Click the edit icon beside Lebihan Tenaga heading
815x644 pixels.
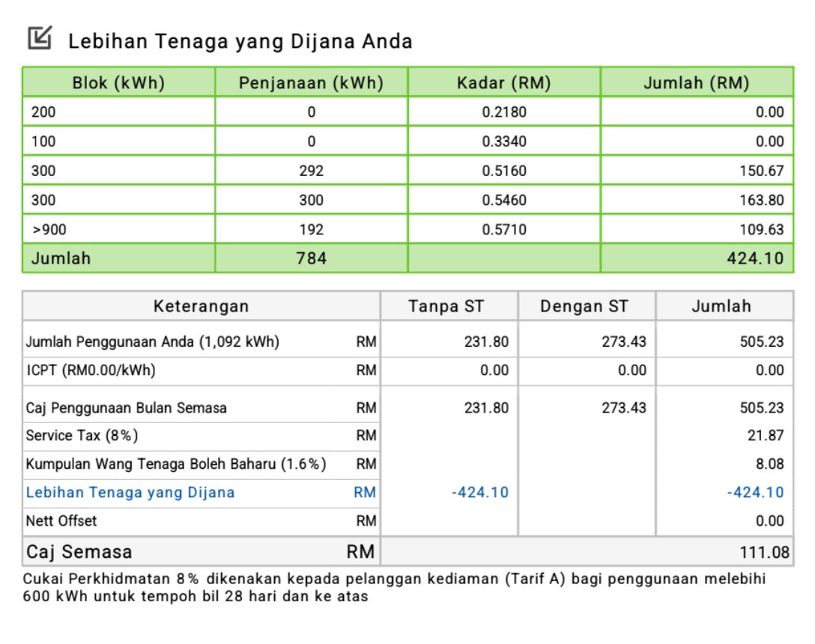coord(40,38)
